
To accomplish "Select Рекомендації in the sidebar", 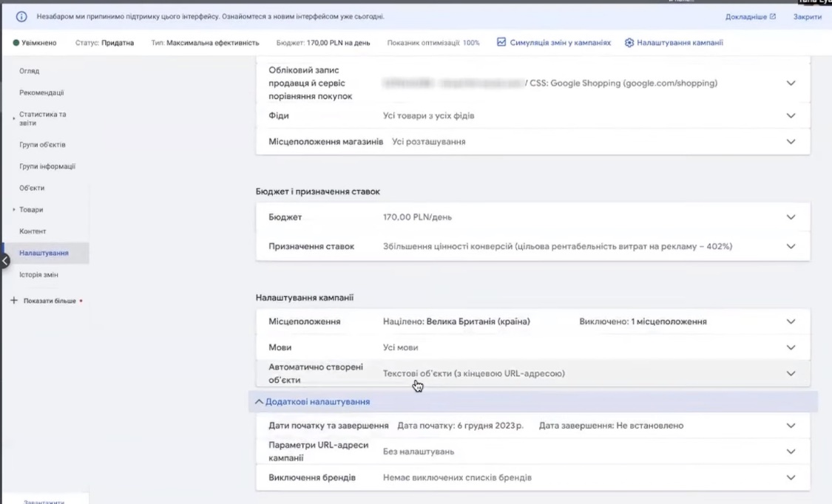I will 41,92.
